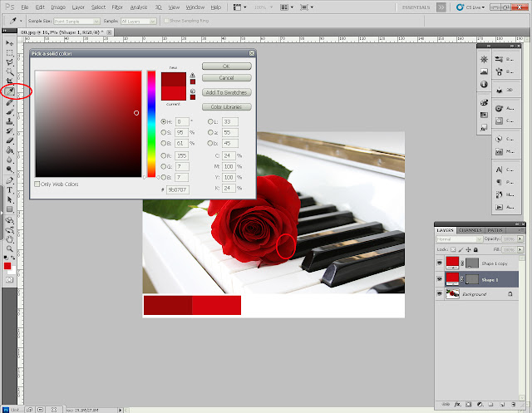This screenshot has width=532, height=413.
Task: Select the Brush tool
Action: point(9,111)
